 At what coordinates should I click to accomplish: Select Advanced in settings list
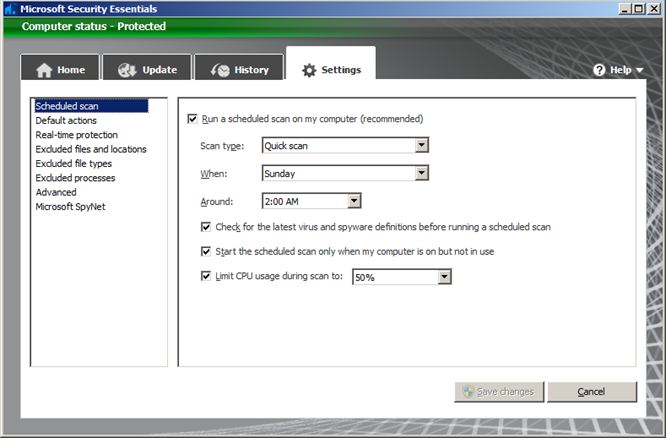[x=56, y=192]
